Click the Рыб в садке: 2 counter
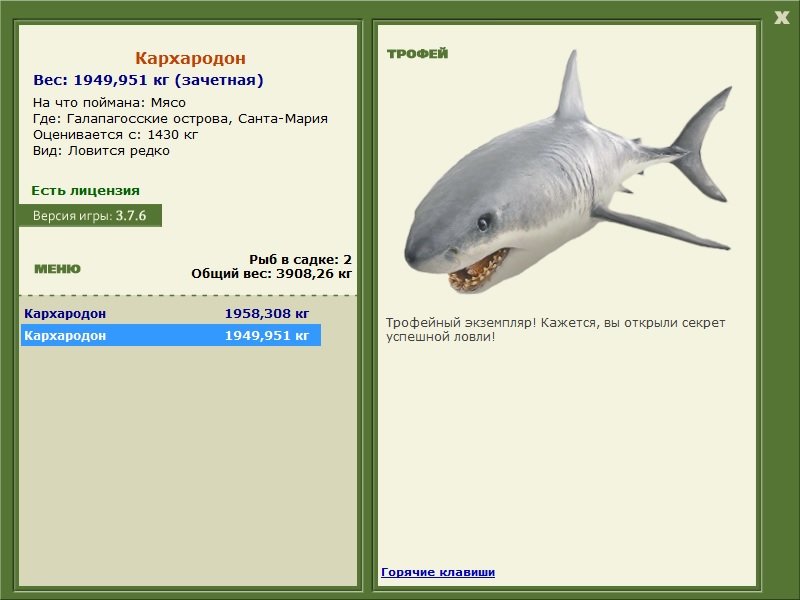 301,260
